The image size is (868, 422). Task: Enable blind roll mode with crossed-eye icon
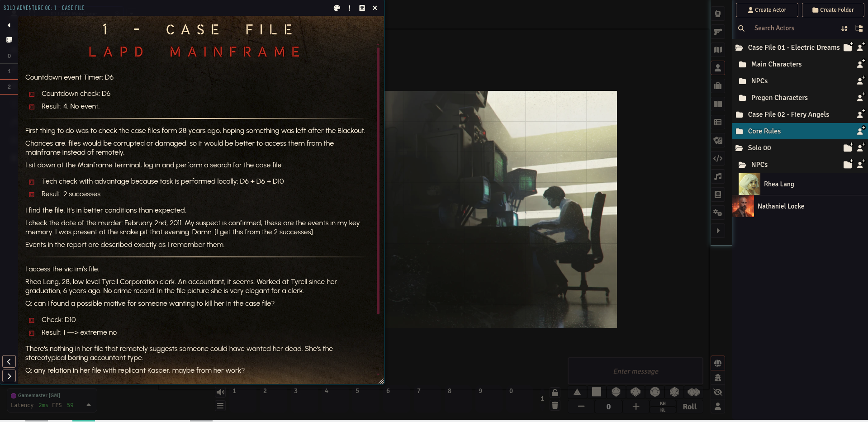[x=718, y=392]
